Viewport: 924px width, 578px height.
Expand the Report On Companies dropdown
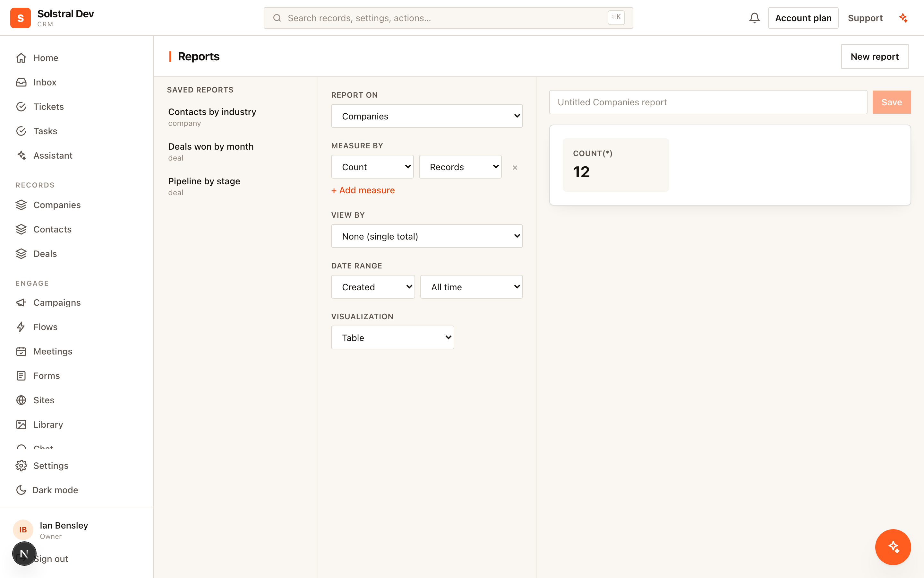(x=426, y=116)
